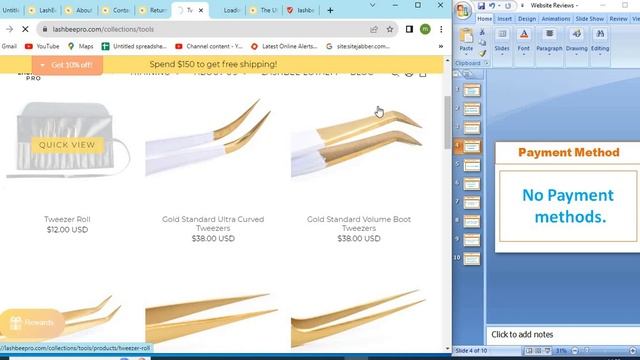Select slide 7 thumbnail in PowerPoint
Screen dimensions: 640x360
pos(471,203)
